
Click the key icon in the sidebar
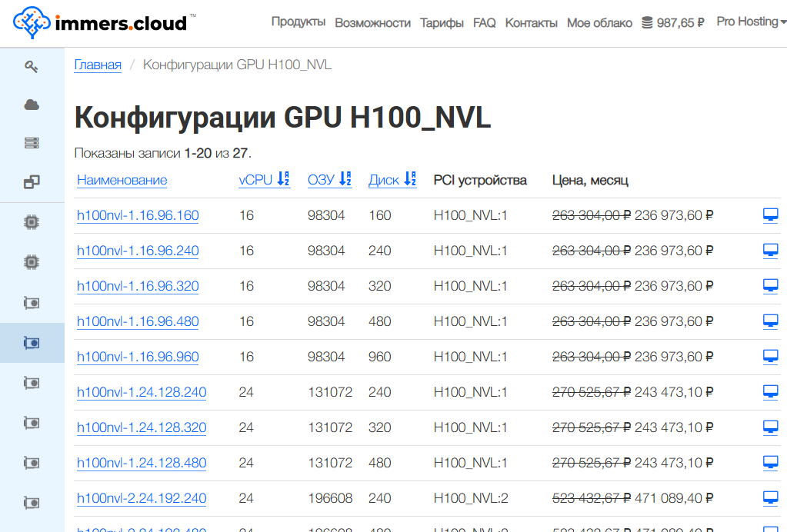32,67
